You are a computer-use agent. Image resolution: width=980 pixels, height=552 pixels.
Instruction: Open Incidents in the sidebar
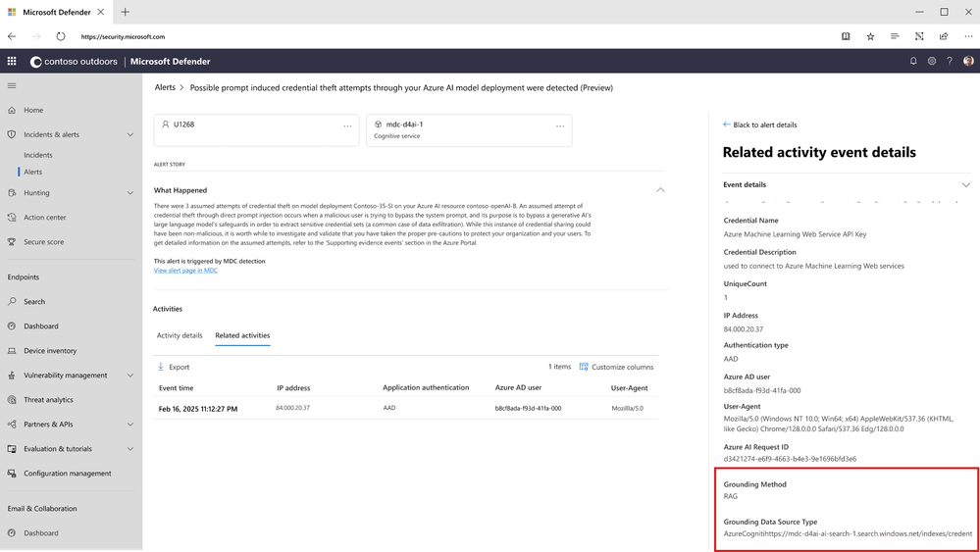tap(38, 155)
